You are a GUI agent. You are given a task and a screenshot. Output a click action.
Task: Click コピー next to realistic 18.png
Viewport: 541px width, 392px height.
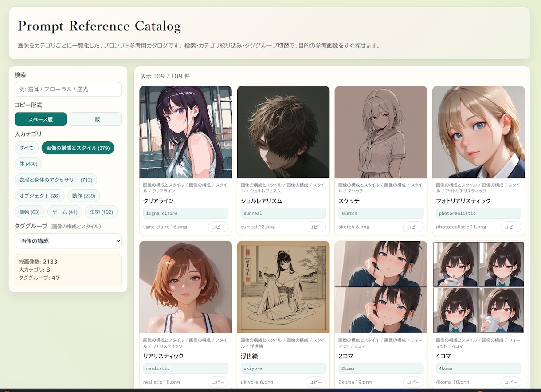tap(218, 382)
